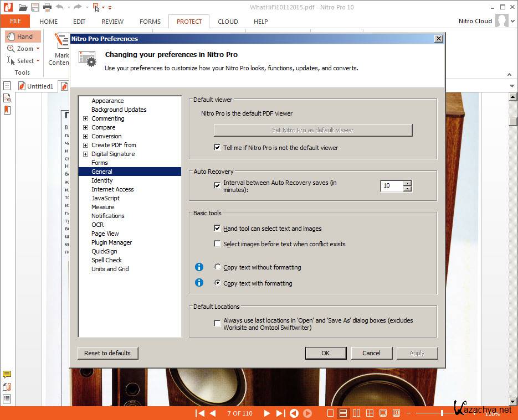Image resolution: width=518 pixels, height=420 pixels.
Task: Open the Comments pane from left sidebar
Action: pos(7,375)
